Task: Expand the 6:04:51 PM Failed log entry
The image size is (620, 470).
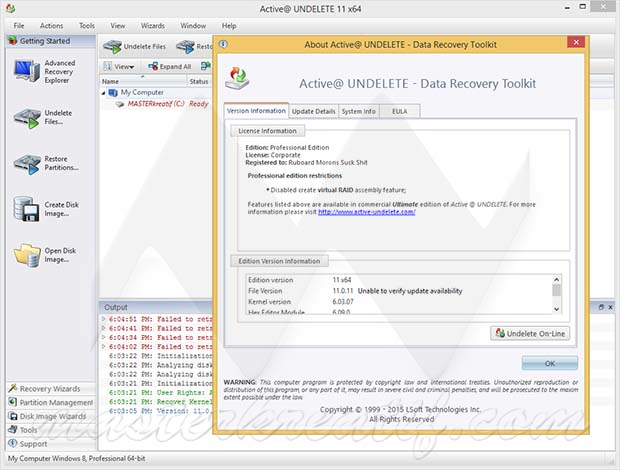Action: 104,319
